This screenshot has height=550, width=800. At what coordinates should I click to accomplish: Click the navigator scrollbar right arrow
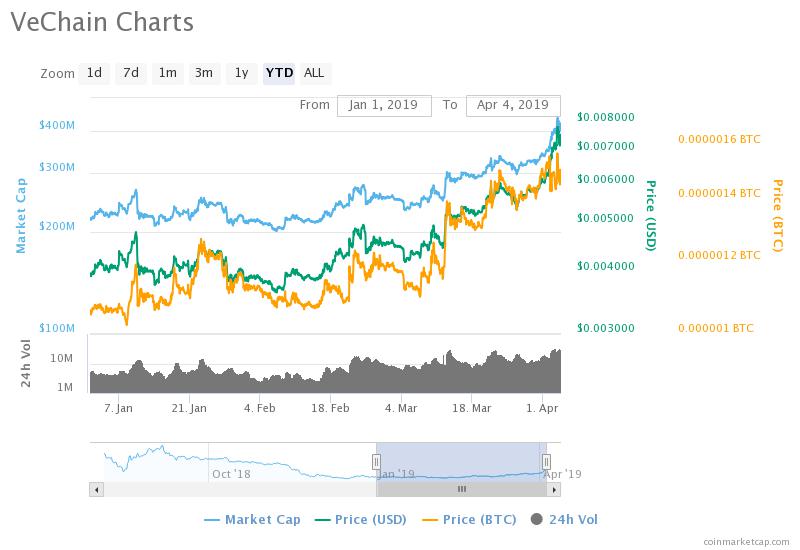(554, 490)
